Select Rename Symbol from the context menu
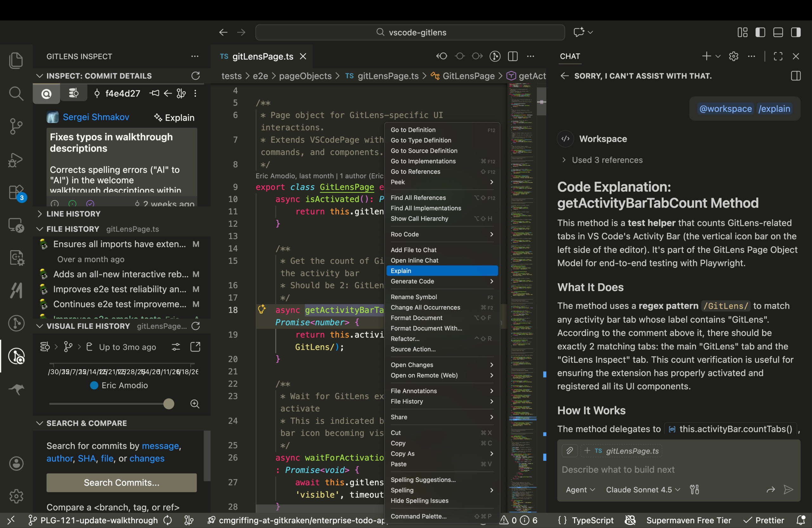Image resolution: width=812 pixels, height=528 pixels. pos(414,297)
